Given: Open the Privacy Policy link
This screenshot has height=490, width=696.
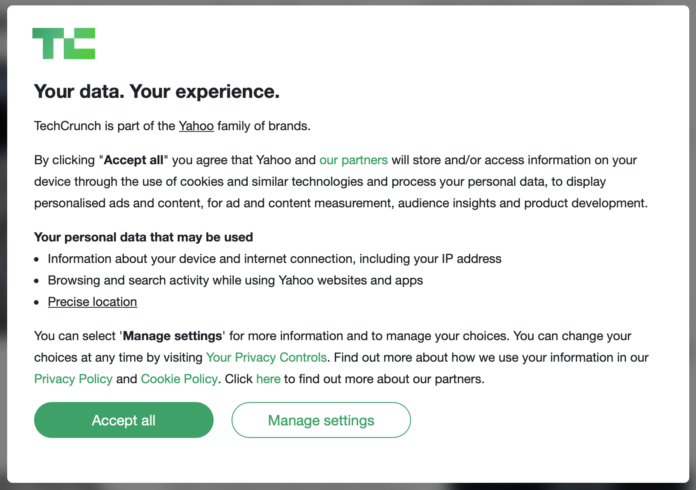Looking at the screenshot, I should pyautogui.click(x=73, y=379).
